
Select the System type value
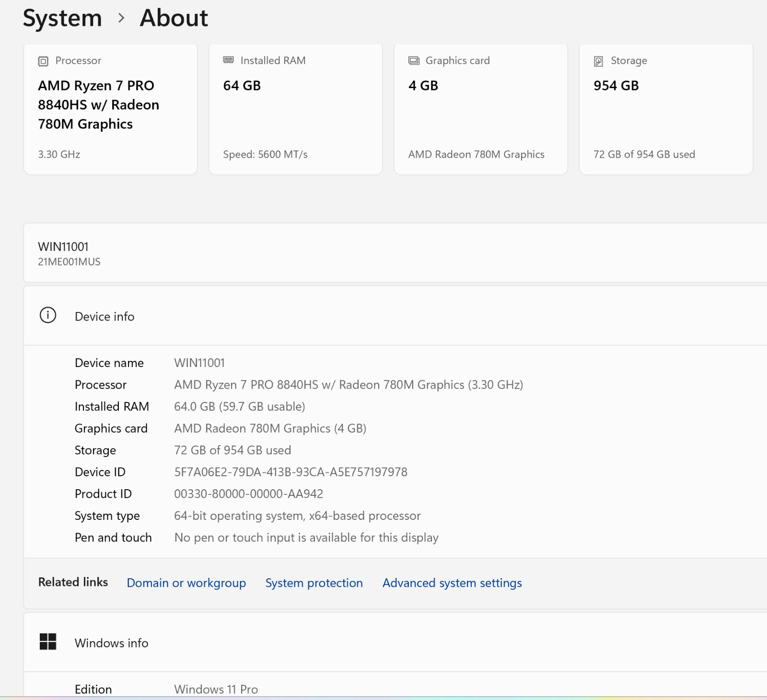click(x=297, y=516)
